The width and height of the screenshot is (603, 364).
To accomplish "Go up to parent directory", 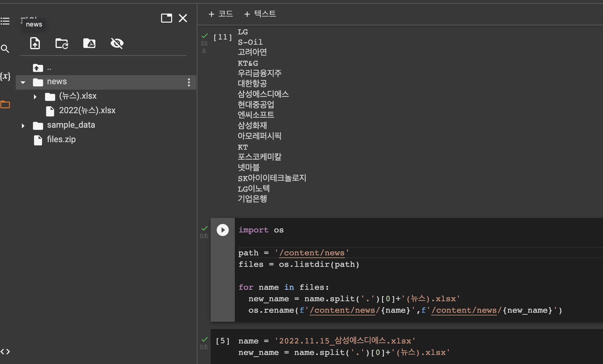I will click(38, 68).
